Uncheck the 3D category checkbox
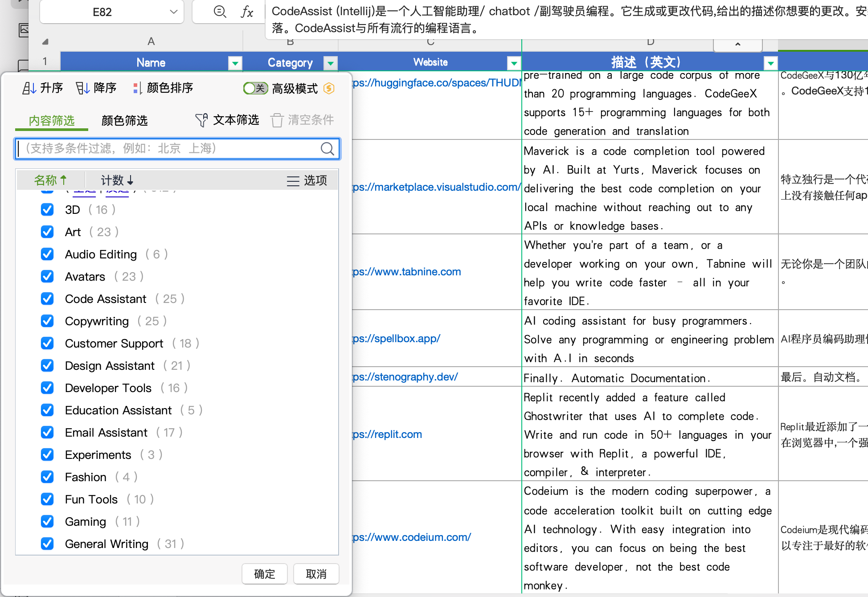 click(x=47, y=209)
